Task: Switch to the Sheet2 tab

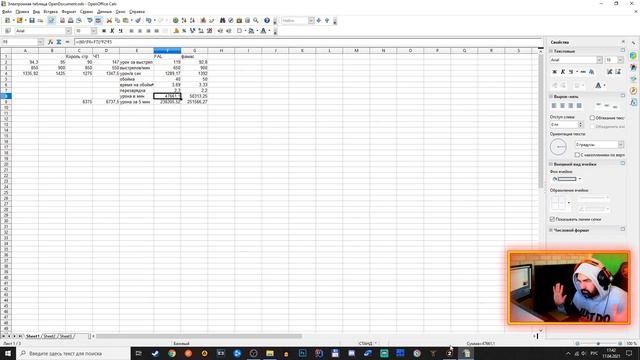Action: click(49, 336)
